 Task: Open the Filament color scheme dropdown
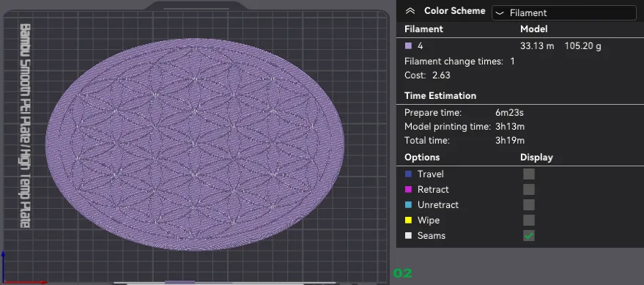563,12
